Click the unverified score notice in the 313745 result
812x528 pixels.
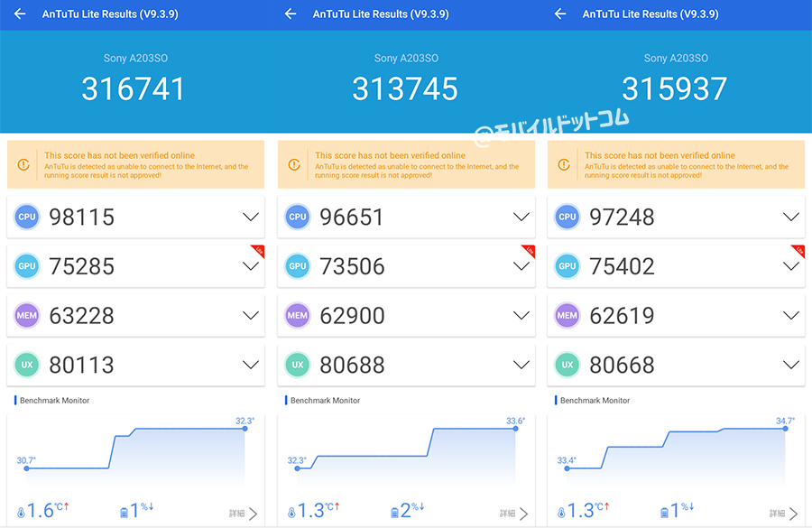coord(407,165)
